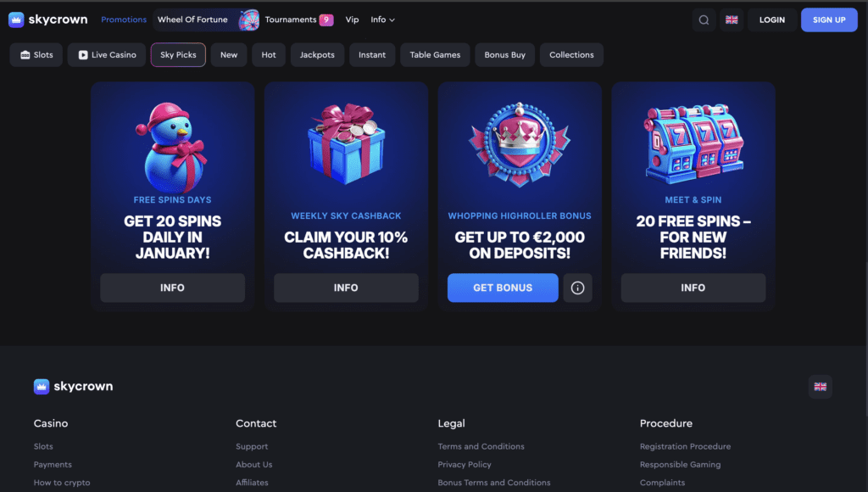
Task: Click the skycrown logo in header
Action: [x=48, y=20]
